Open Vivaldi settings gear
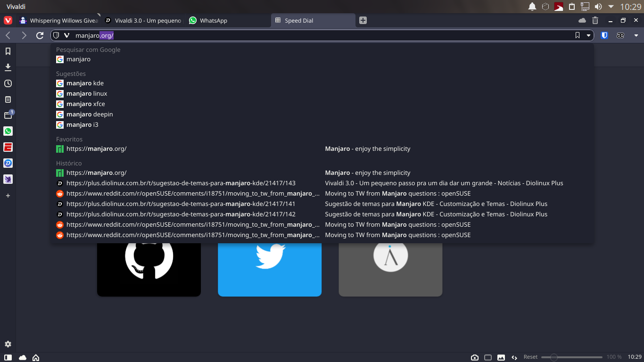The height and width of the screenshot is (362, 644). (8, 344)
